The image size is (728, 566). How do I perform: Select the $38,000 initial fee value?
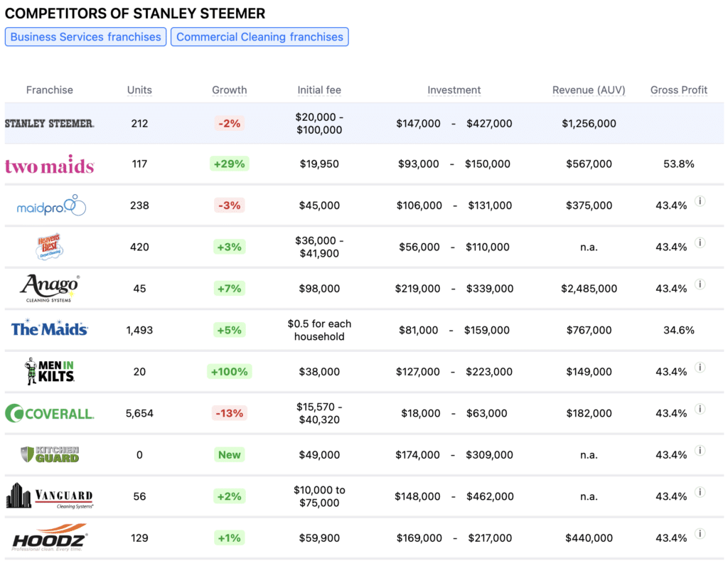point(319,371)
